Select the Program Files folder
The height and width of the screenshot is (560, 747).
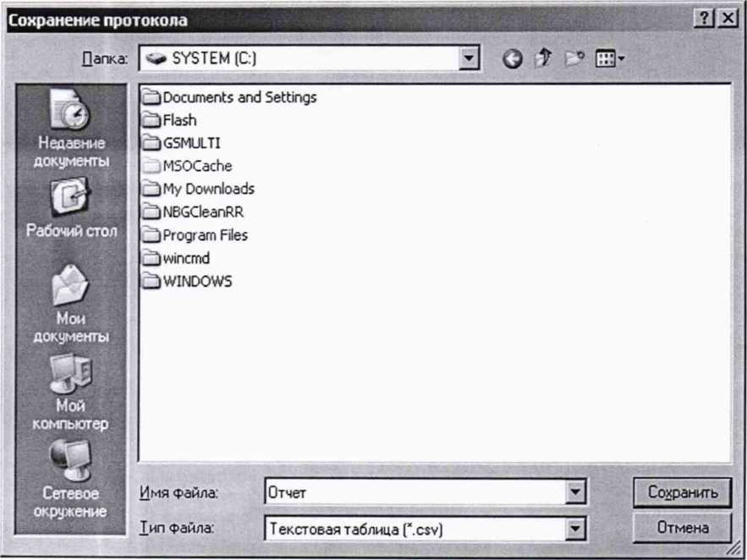[204, 235]
